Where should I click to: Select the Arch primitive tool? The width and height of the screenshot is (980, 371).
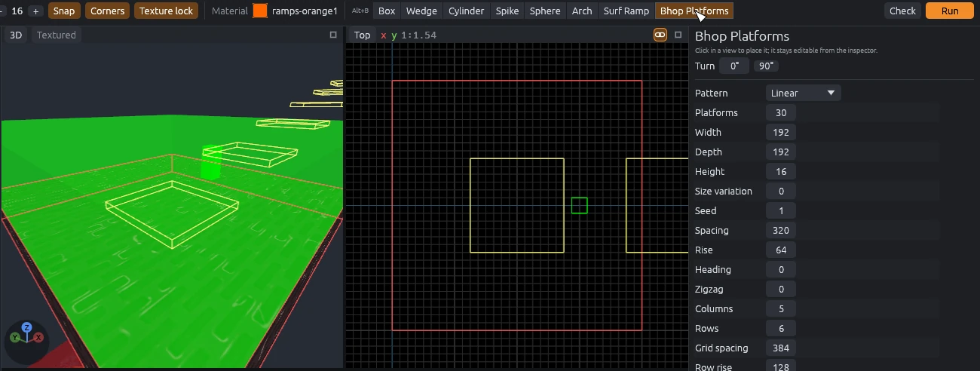coord(582,11)
